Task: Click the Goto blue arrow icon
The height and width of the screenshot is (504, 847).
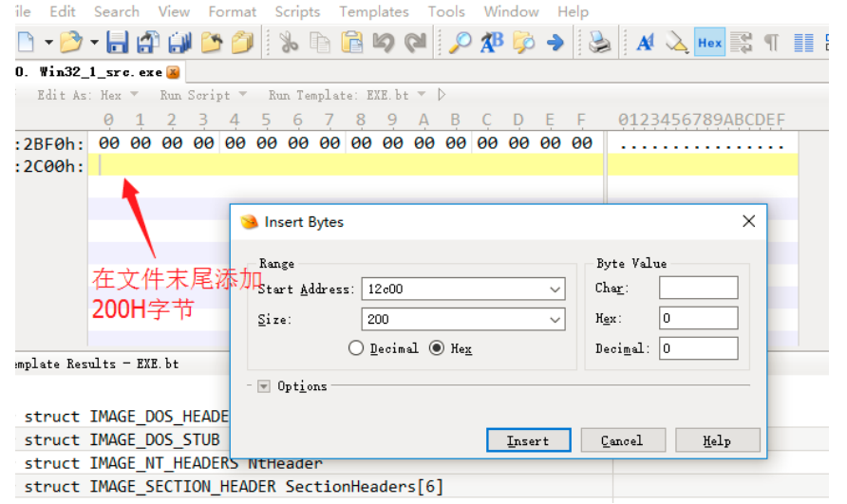Action: pos(555,42)
